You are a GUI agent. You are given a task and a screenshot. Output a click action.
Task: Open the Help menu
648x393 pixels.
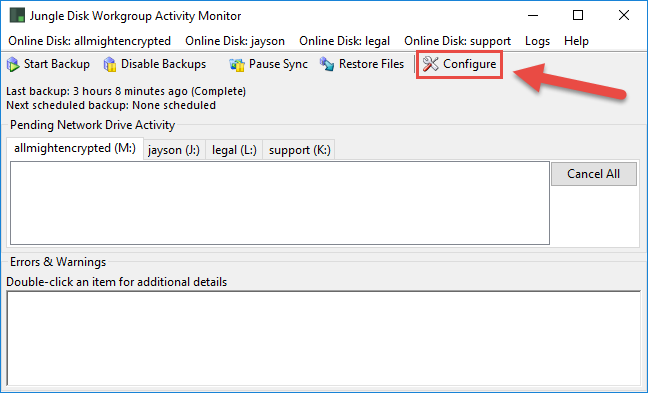(x=576, y=41)
